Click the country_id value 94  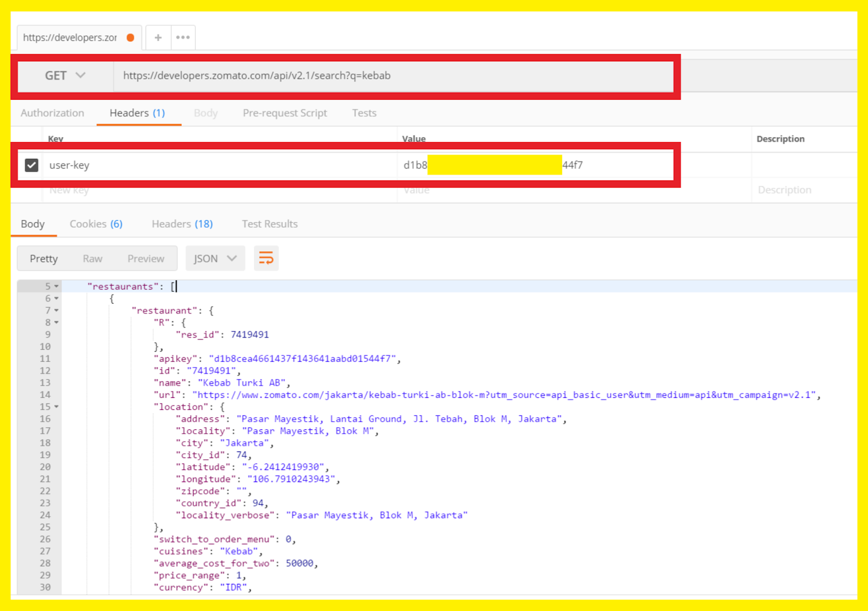(x=258, y=503)
